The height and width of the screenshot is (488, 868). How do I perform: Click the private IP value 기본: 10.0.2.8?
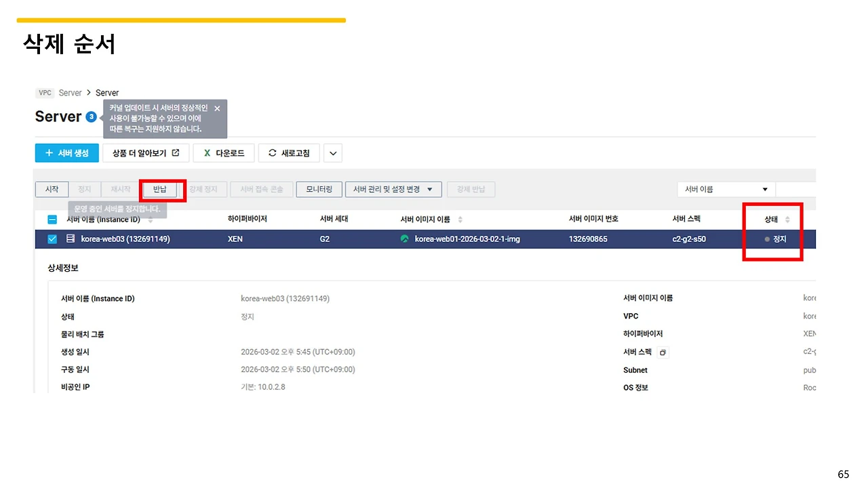(263, 387)
